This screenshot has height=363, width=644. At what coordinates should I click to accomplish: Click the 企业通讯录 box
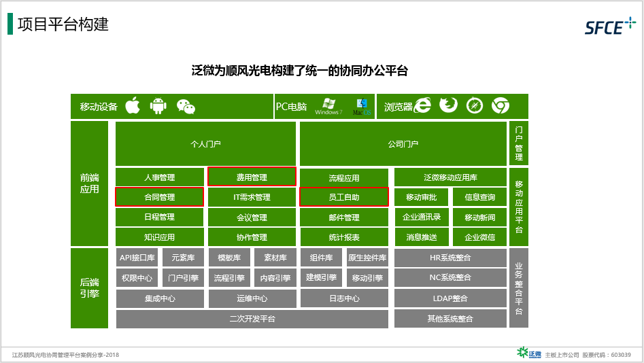422,217
